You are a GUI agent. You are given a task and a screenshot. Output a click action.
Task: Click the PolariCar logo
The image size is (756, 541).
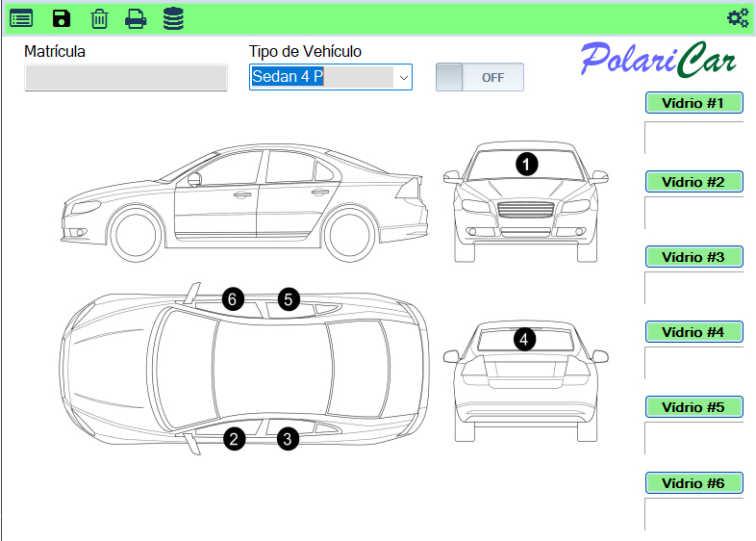659,61
